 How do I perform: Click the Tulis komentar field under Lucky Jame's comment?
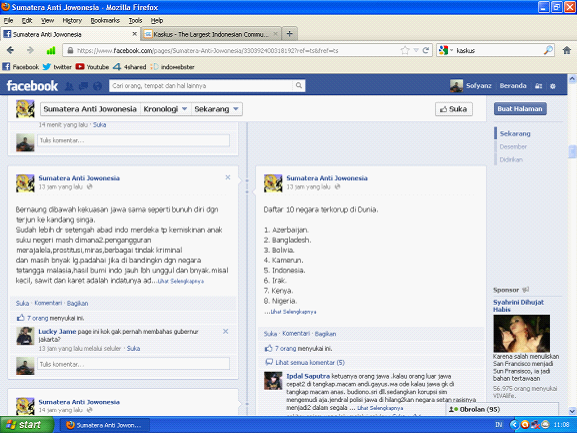[133, 364]
